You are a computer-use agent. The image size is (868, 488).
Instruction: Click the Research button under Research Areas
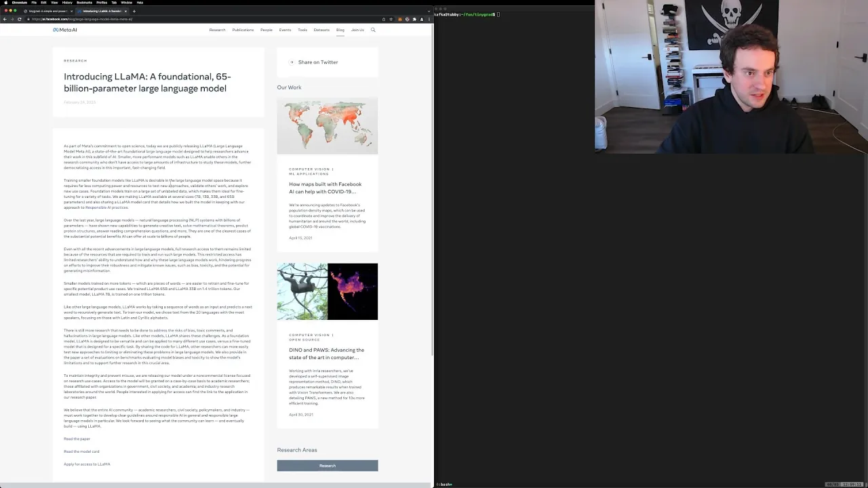click(x=328, y=466)
